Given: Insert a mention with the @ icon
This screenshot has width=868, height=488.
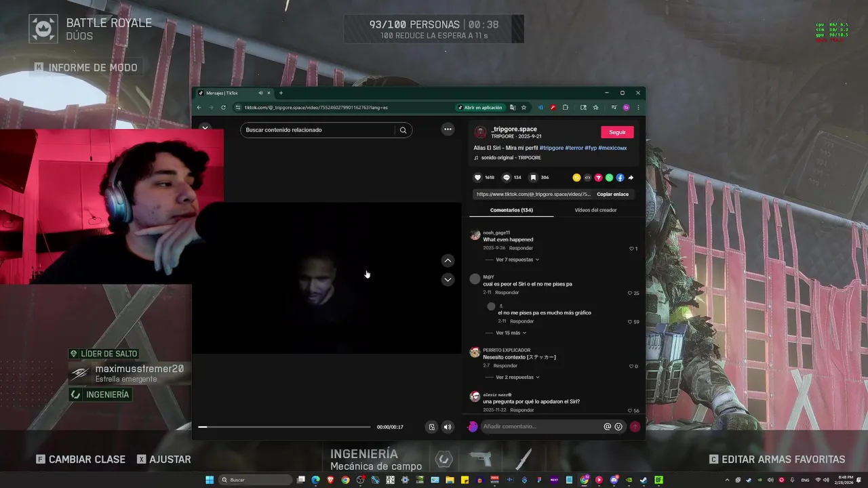Looking at the screenshot, I should [x=608, y=427].
